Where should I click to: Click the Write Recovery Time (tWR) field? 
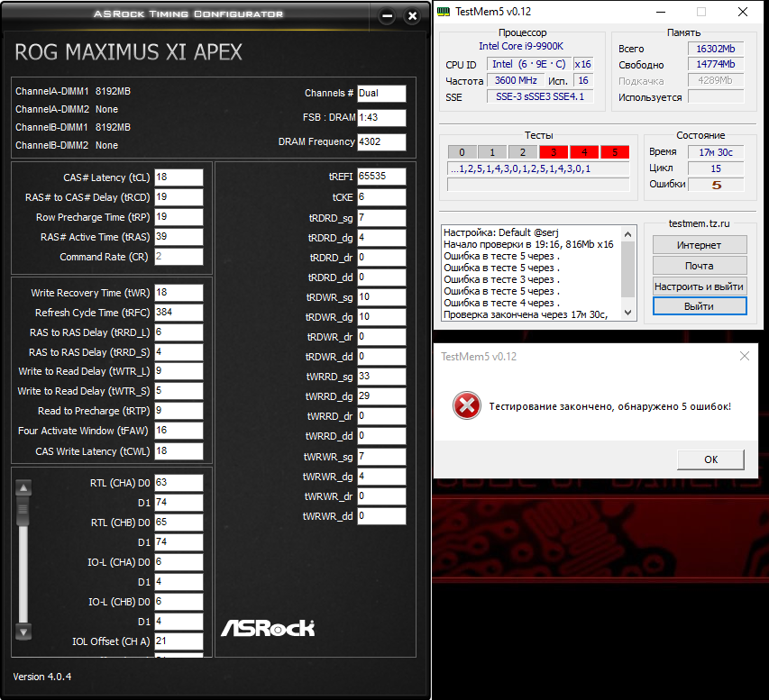tap(179, 293)
